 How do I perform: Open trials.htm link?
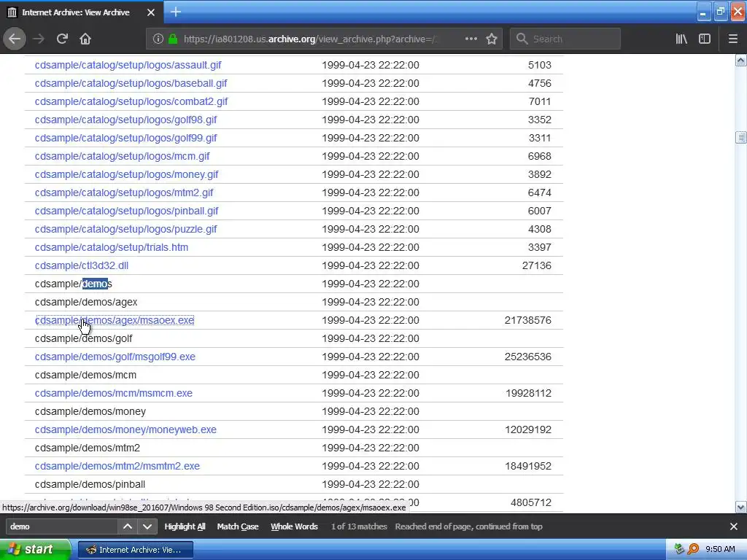[112, 247]
